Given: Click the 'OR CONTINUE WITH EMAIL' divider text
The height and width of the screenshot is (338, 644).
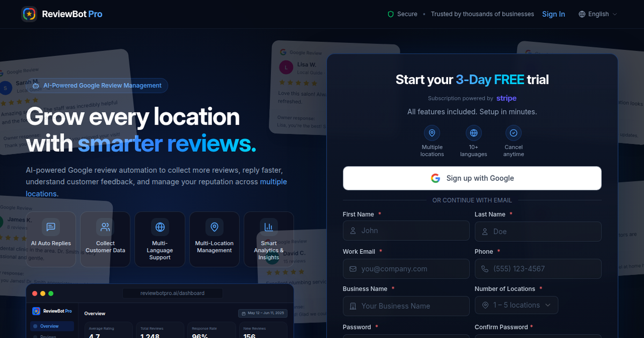Looking at the screenshot, I should (x=472, y=200).
